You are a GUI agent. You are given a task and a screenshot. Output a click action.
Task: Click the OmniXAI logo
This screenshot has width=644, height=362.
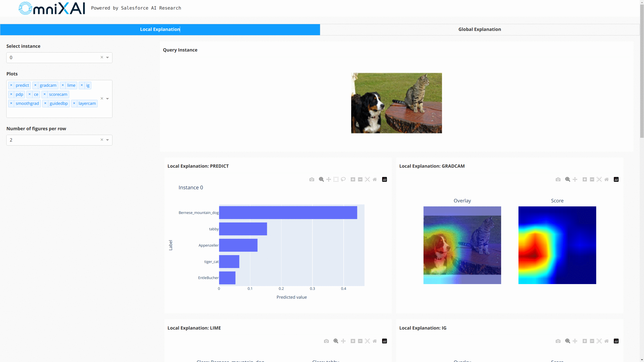[x=52, y=8]
